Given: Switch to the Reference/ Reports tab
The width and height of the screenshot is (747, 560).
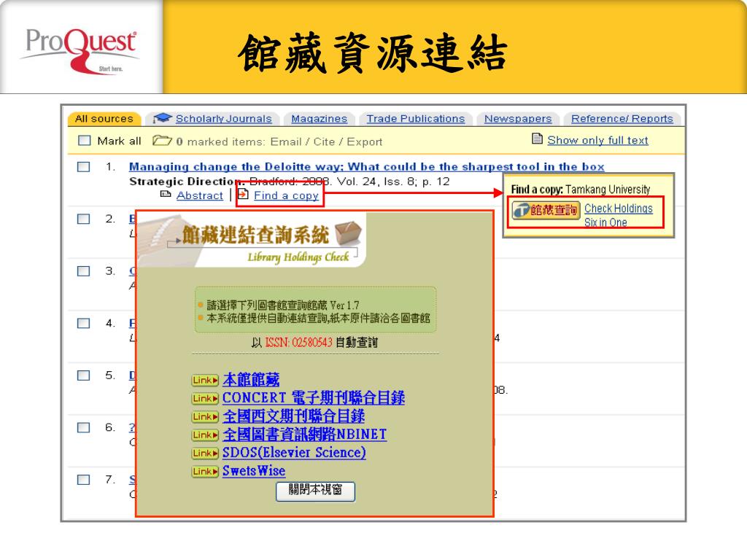Looking at the screenshot, I should 622,119.
